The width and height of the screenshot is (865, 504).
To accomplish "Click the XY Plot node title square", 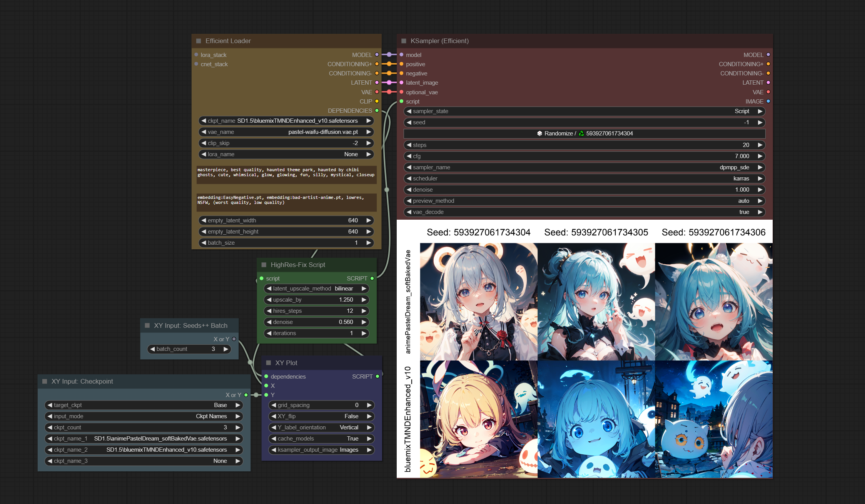I will (x=269, y=363).
